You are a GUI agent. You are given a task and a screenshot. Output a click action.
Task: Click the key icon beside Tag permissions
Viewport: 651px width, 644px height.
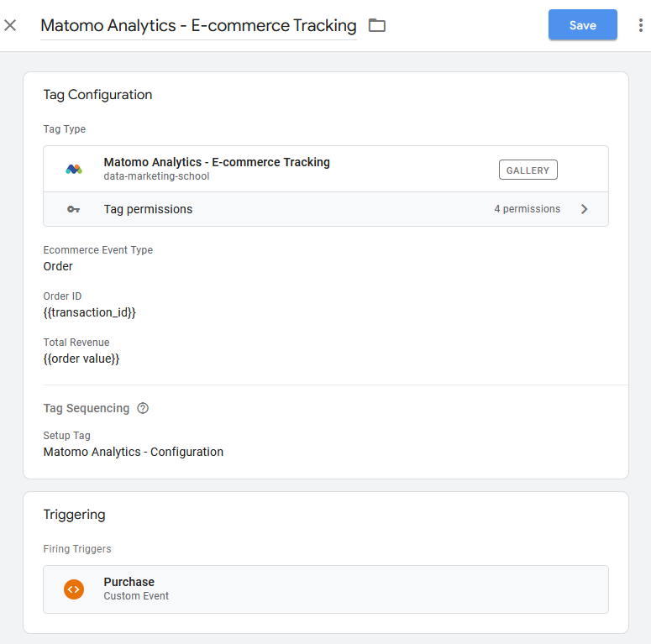[x=74, y=209]
